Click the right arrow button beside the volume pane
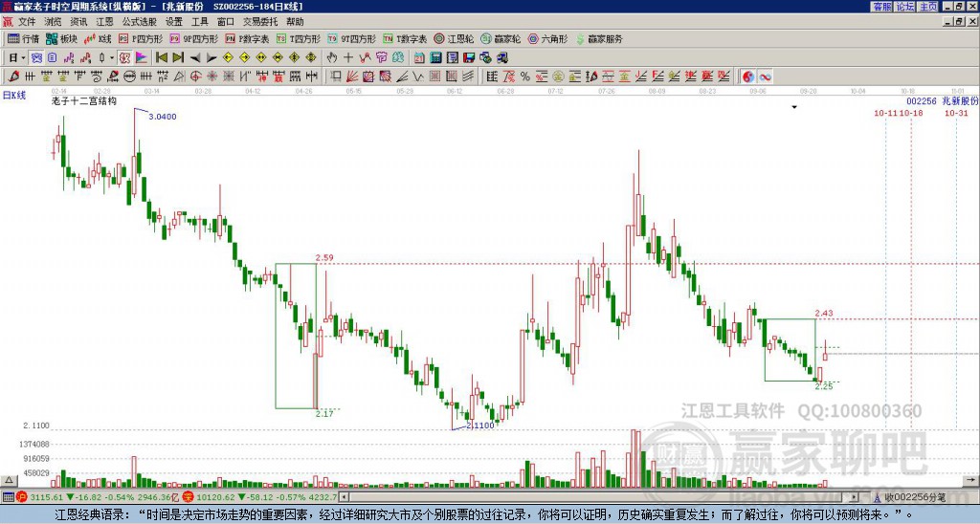980x524 pixels. [x=970, y=480]
